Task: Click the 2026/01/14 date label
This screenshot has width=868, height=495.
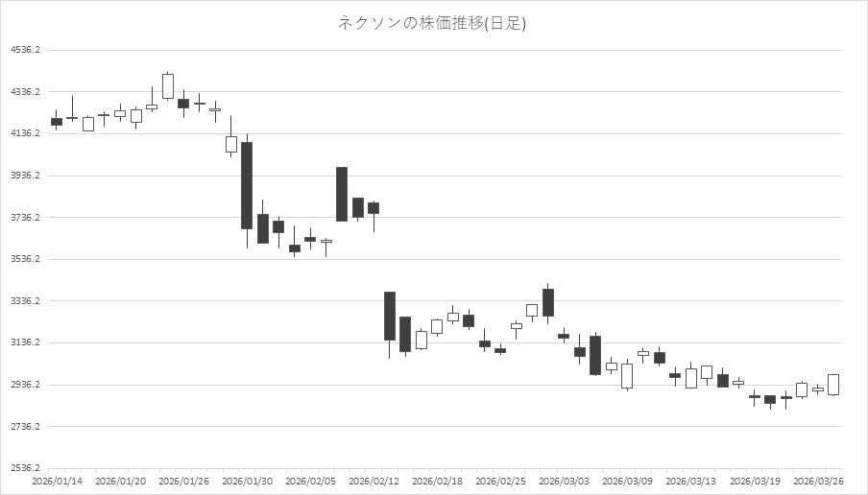Action: [x=57, y=481]
